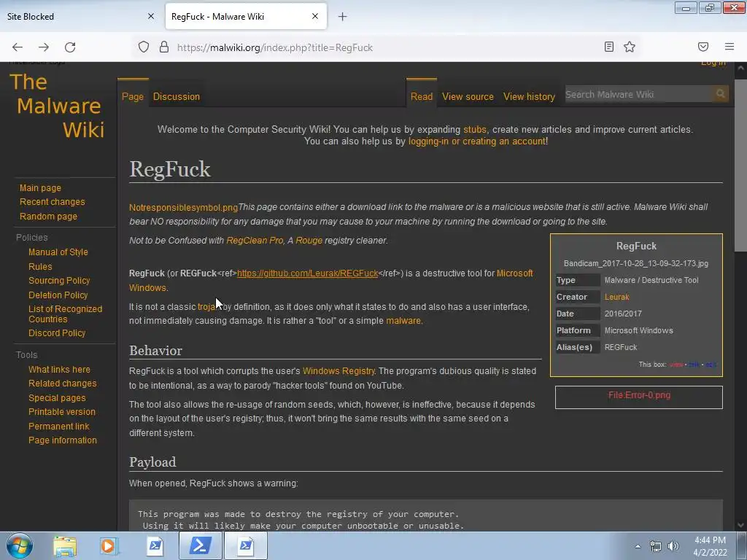Open Random page link
The height and width of the screenshot is (560, 747).
coord(48,216)
